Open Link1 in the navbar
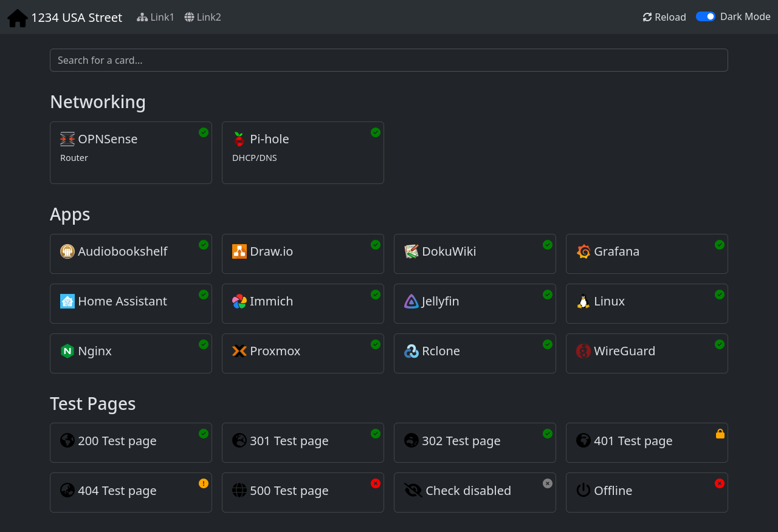Screen dimensions: 778x532 (156, 17)
